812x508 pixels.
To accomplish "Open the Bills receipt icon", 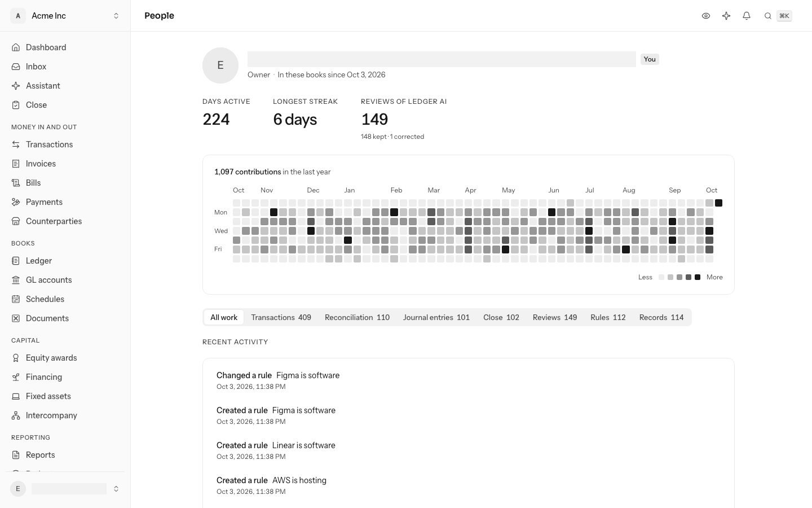I will coord(16,183).
